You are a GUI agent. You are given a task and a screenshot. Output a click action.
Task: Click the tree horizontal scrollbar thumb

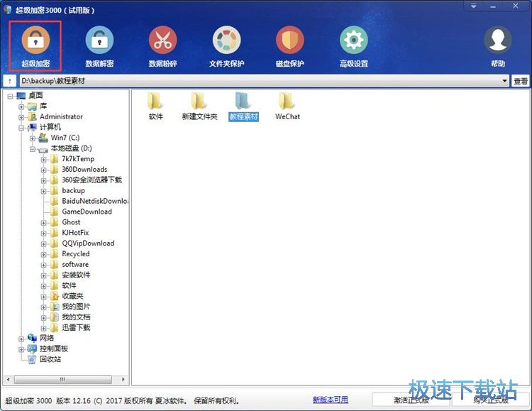[62, 379]
